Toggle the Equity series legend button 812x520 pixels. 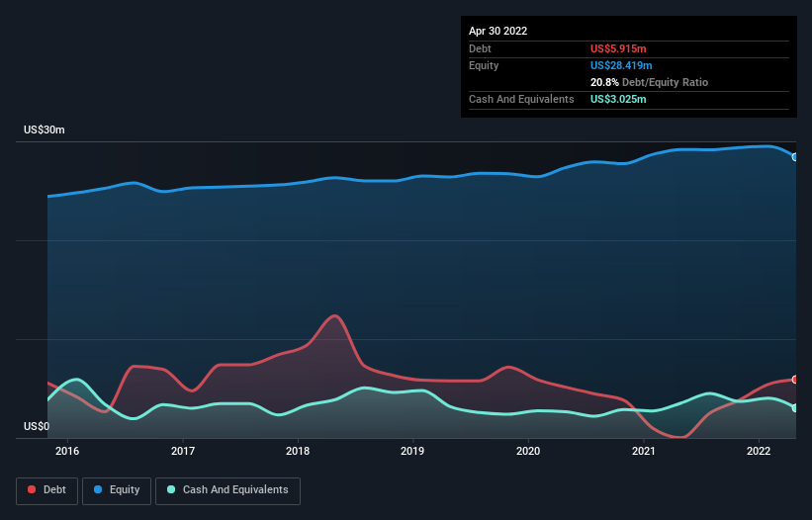click(117, 490)
